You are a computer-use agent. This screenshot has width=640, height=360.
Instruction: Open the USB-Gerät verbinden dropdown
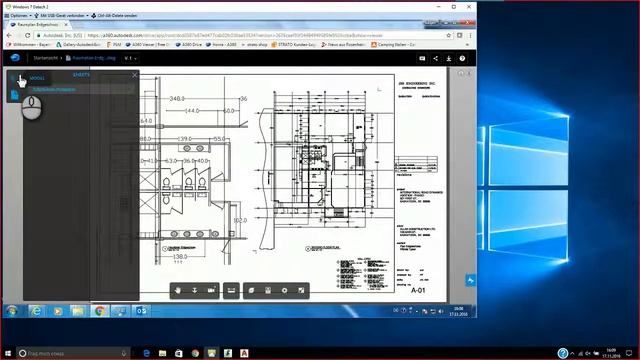[x=62, y=16]
